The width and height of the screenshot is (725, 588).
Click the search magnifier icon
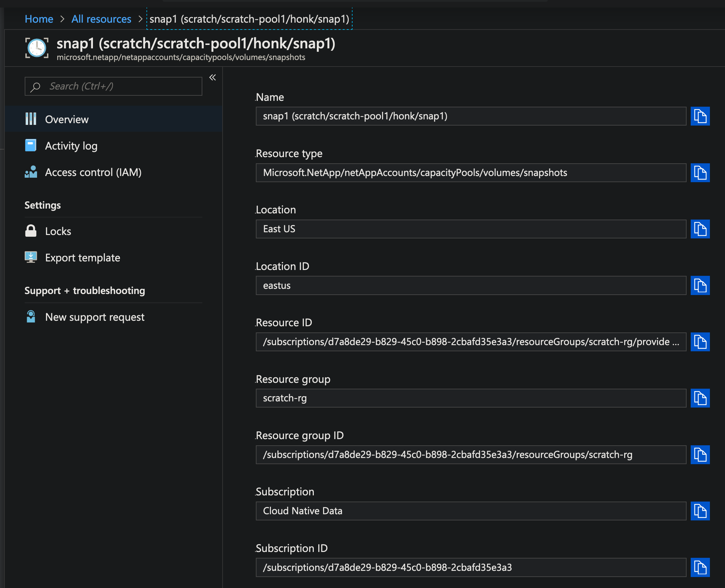pos(35,86)
